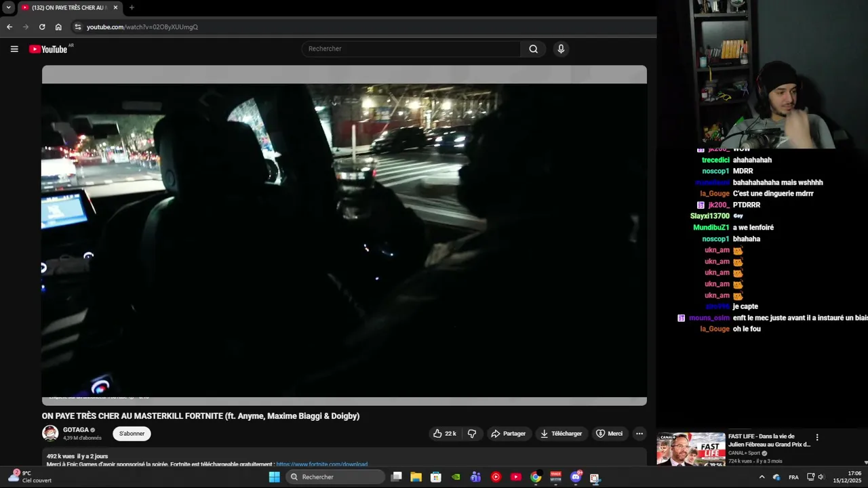Click the browser forward arrow
868x488 pixels.
(26, 27)
